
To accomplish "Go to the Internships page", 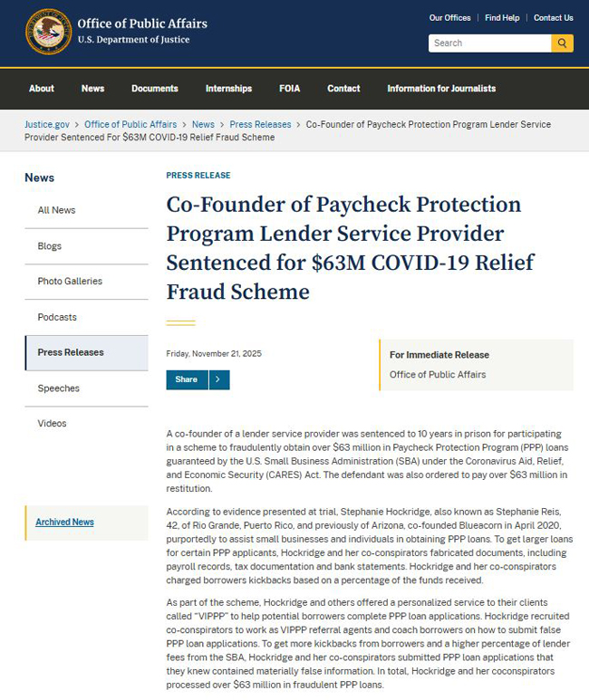I will [x=228, y=89].
